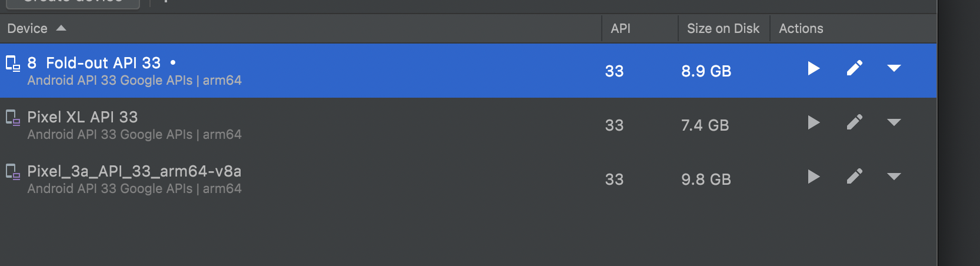This screenshot has width=980, height=266.
Task: Sort devices by the API column header
Action: tap(620, 28)
